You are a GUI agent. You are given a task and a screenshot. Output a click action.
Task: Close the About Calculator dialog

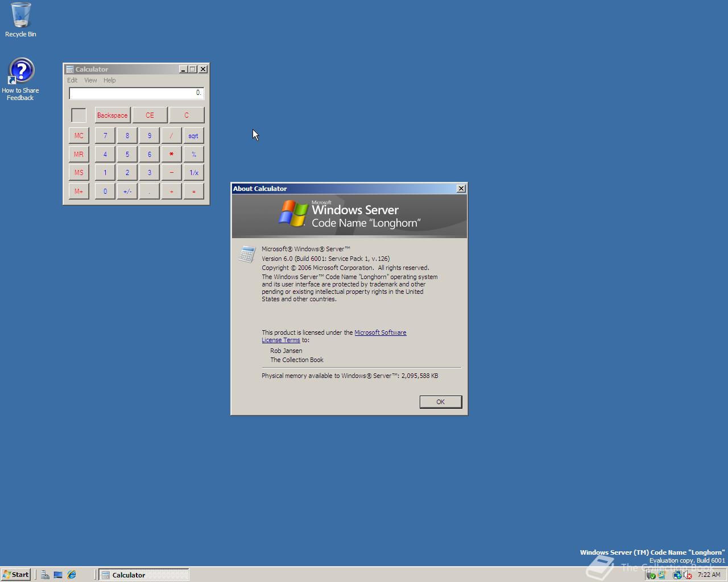(461, 188)
